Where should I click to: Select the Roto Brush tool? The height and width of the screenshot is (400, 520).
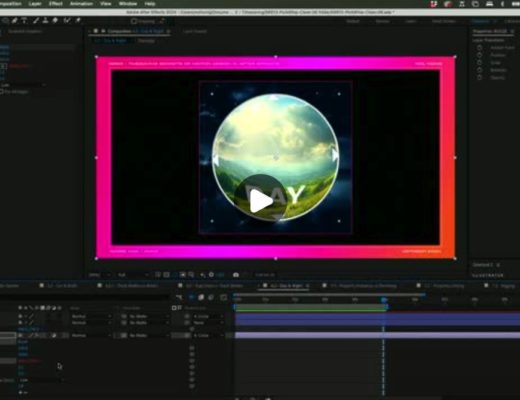tap(67, 21)
